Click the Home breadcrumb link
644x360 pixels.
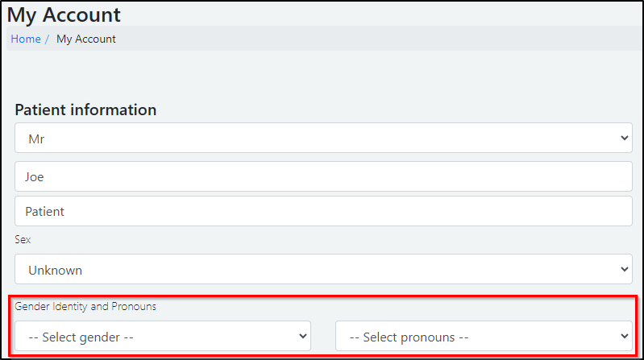tap(25, 39)
